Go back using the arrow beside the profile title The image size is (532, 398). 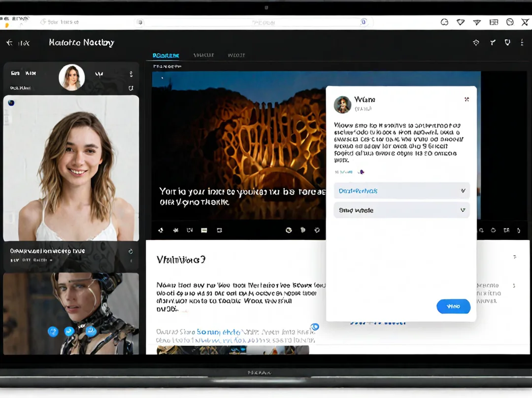pyautogui.click(x=9, y=42)
